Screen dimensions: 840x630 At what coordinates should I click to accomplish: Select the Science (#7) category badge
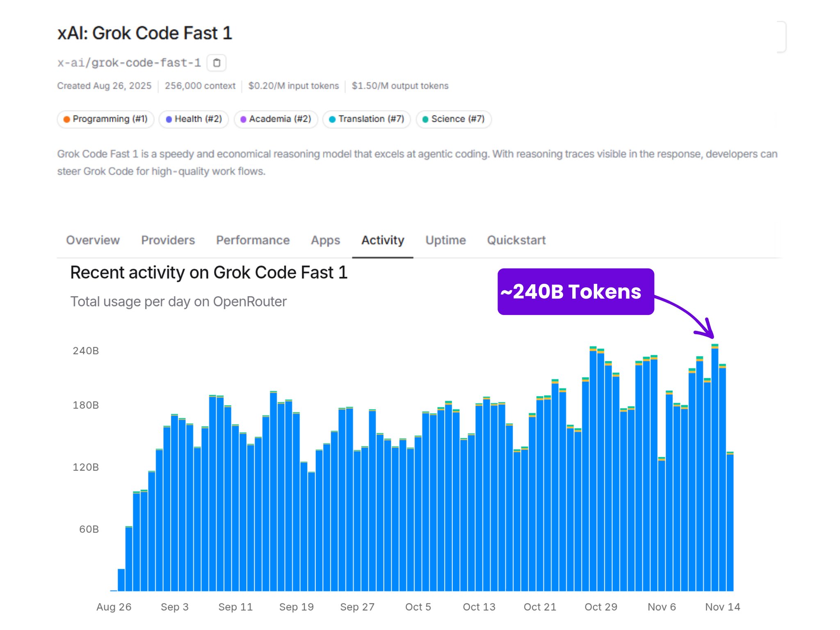click(453, 119)
